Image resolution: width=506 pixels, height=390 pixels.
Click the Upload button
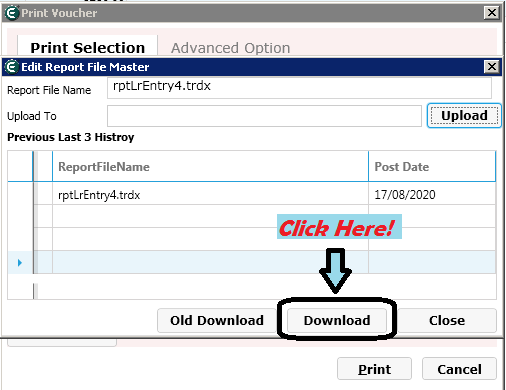click(464, 116)
